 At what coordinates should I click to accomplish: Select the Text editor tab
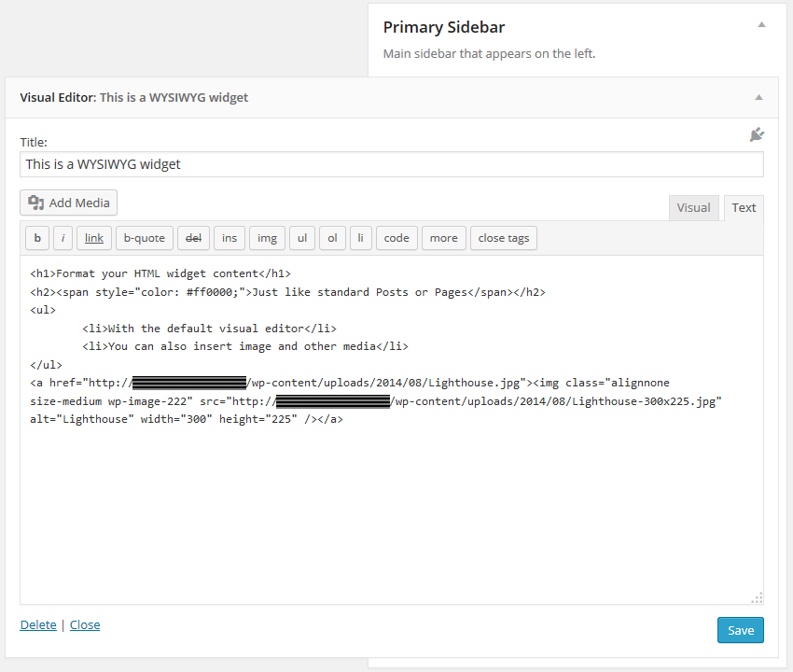coord(744,208)
